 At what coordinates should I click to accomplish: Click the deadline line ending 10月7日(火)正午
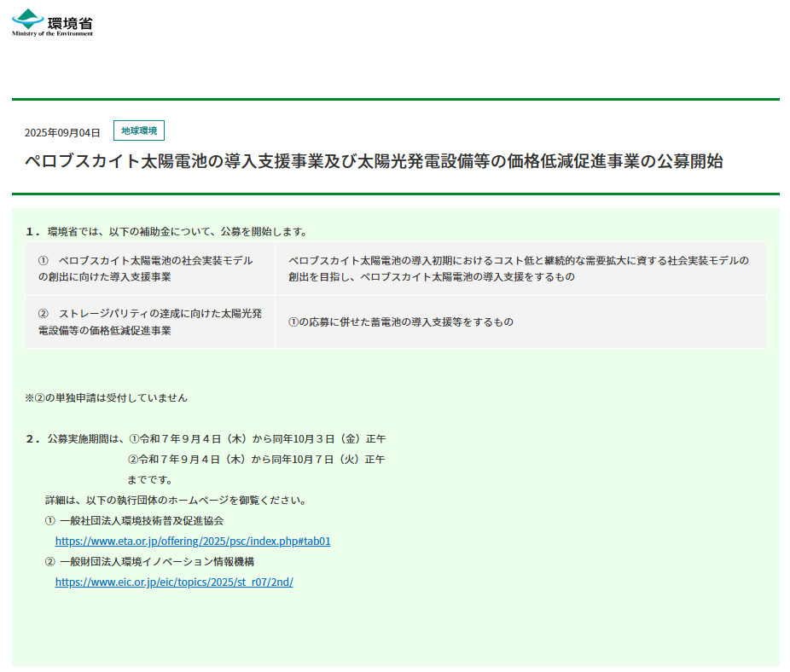[263, 459]
